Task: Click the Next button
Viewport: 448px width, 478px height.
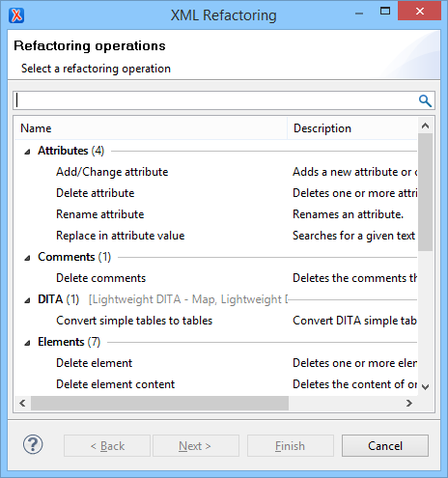Action: [x=196, y=446]
